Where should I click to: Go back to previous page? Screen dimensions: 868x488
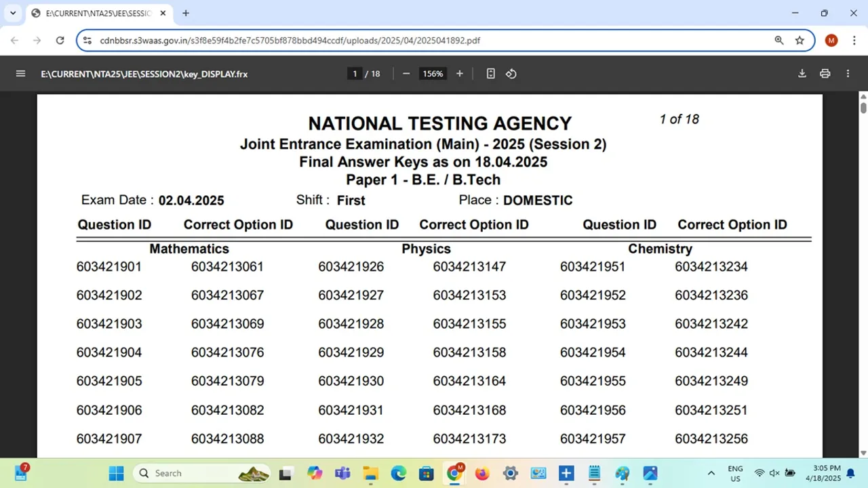(x=15, y=41)
